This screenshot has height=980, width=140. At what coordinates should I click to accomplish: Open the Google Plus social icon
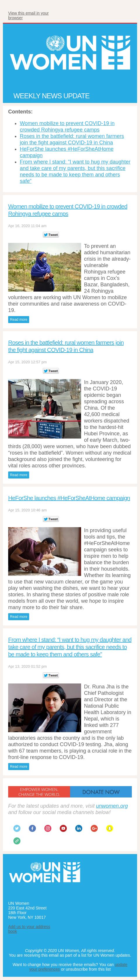point(94,828)
